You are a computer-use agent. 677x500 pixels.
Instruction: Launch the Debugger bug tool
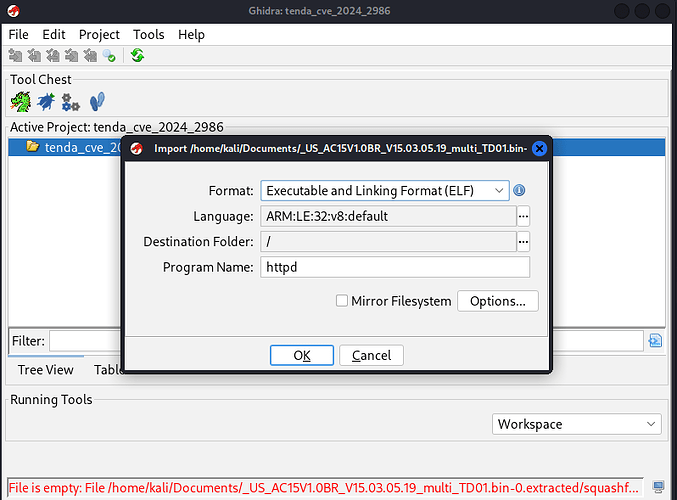coord(46,102)
